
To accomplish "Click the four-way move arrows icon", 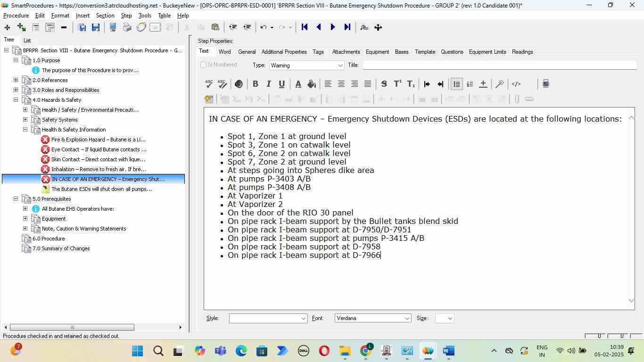I will pyautogui.click(x=378, y=27).
